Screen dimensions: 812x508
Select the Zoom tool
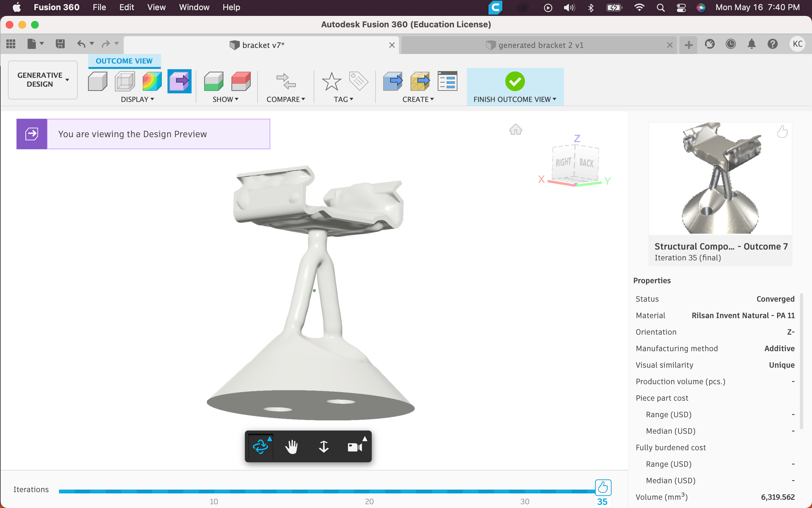[324, 446]
